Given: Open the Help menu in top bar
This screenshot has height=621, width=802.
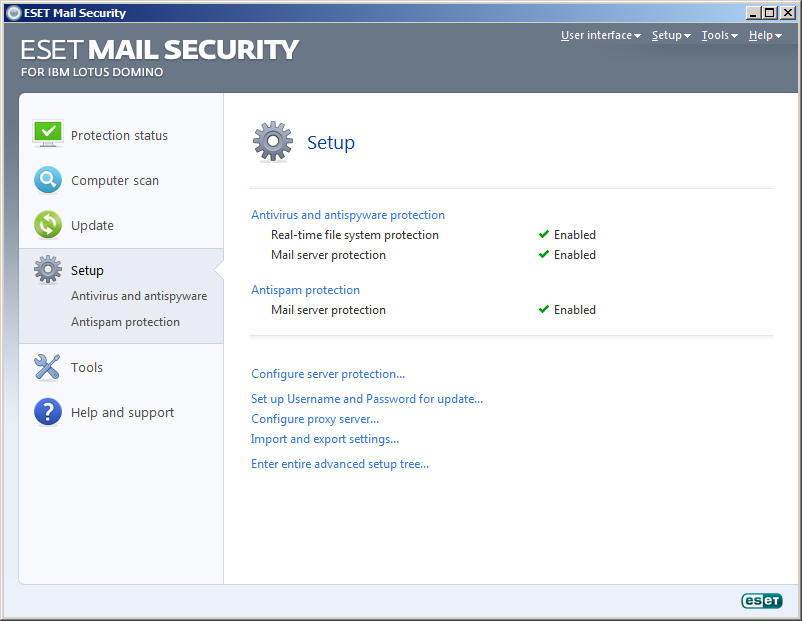Looking at the screenshot, I should pos(765,35).
